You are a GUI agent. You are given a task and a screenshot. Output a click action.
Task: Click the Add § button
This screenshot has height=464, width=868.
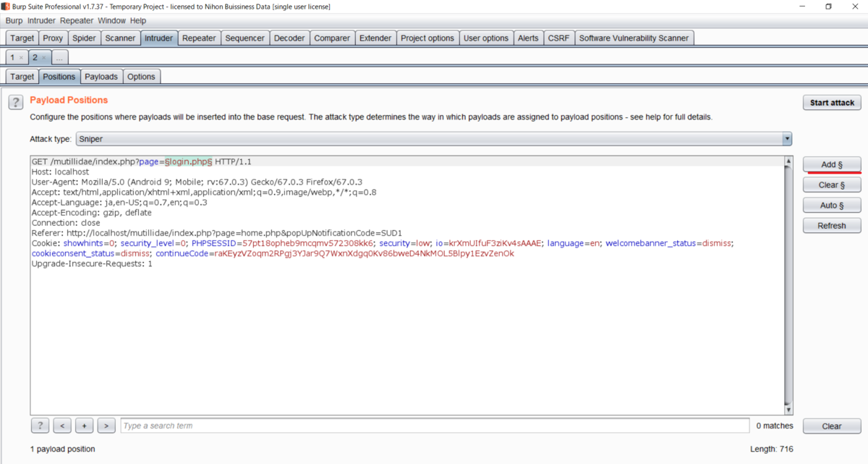coord(832,164)
